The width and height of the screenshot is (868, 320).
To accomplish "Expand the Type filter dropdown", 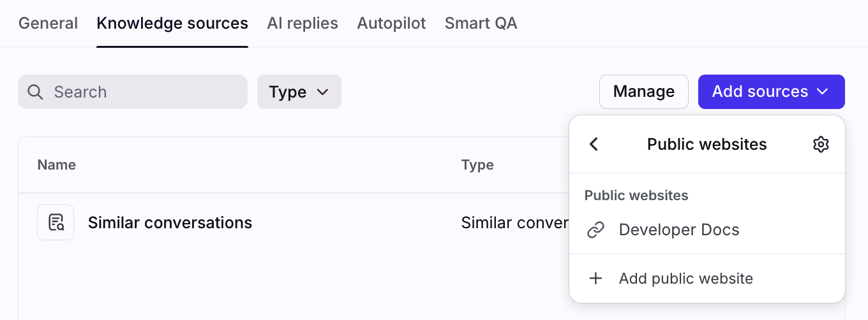I will click(x=299, y=92).
